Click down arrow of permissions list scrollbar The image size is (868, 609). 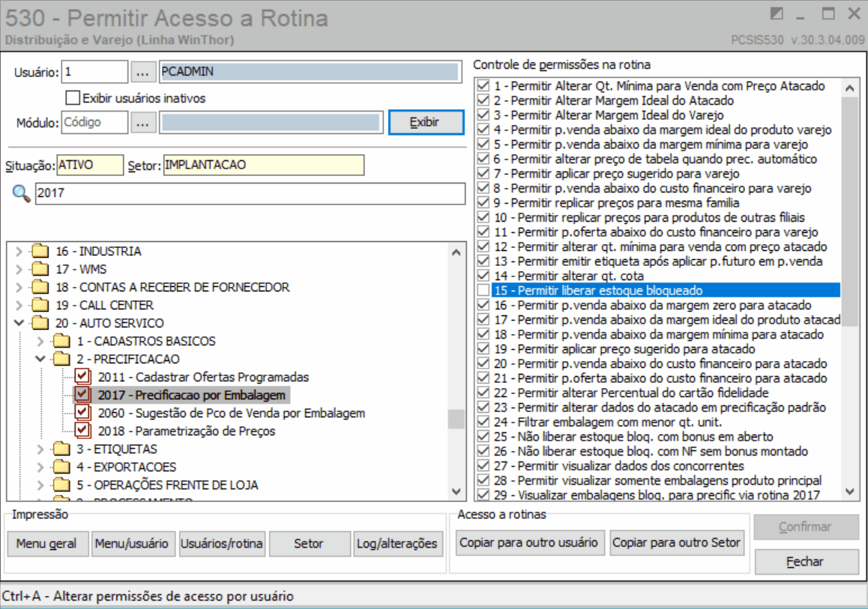850,491
